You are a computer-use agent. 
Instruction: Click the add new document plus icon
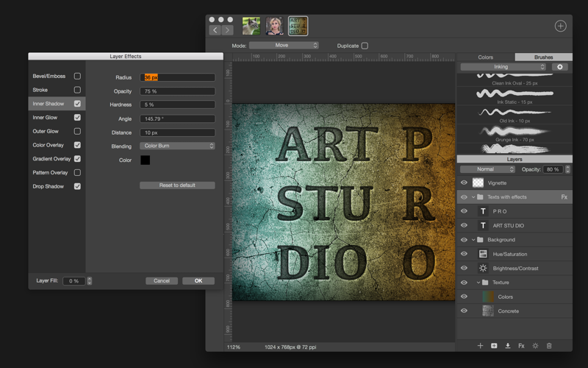point(560,26)
